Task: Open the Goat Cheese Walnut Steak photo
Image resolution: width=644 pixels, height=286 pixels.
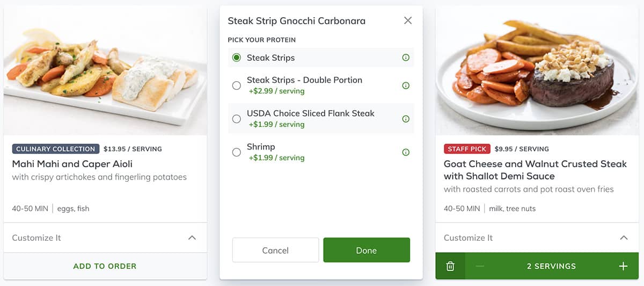Action: (537, 70)
